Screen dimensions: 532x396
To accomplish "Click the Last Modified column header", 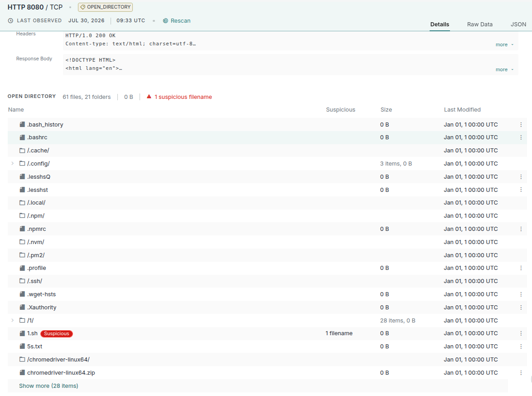I will pos(462,110).
